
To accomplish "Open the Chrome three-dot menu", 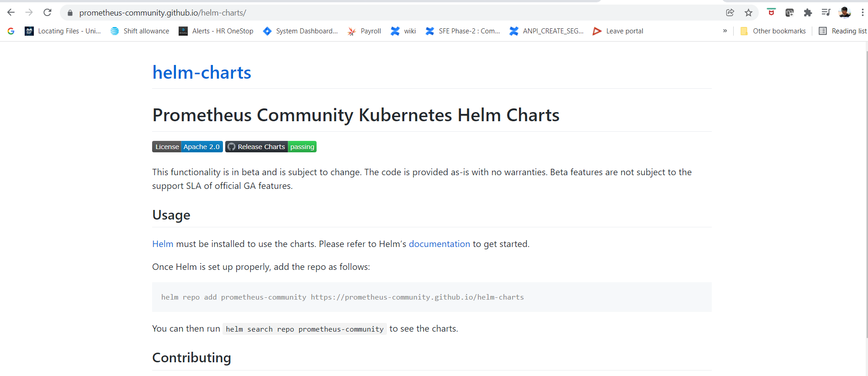I will (x=863, y=13).
